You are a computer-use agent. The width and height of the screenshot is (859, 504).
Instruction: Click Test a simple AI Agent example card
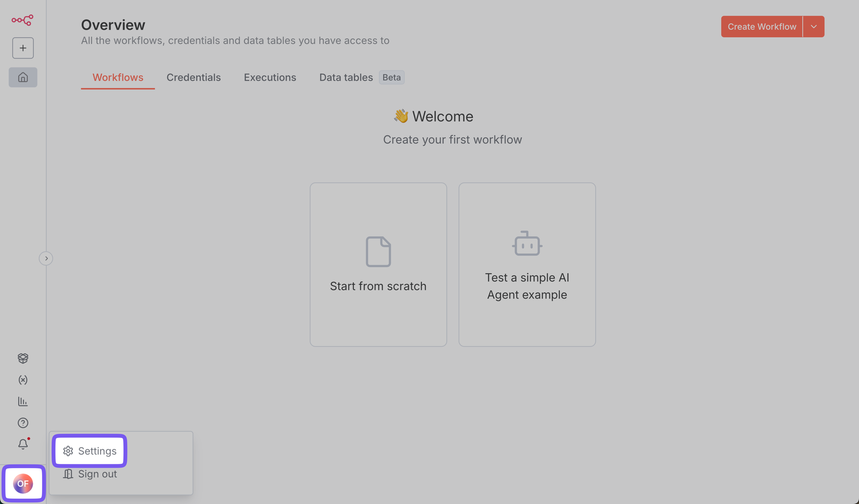[x=527, y=265]
